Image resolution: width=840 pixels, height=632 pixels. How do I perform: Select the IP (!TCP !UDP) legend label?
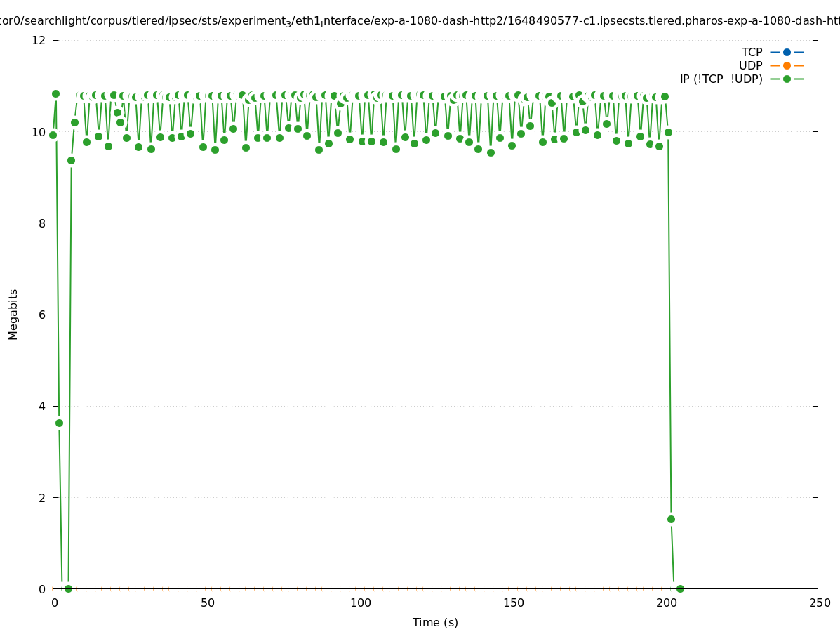point(721,79)
